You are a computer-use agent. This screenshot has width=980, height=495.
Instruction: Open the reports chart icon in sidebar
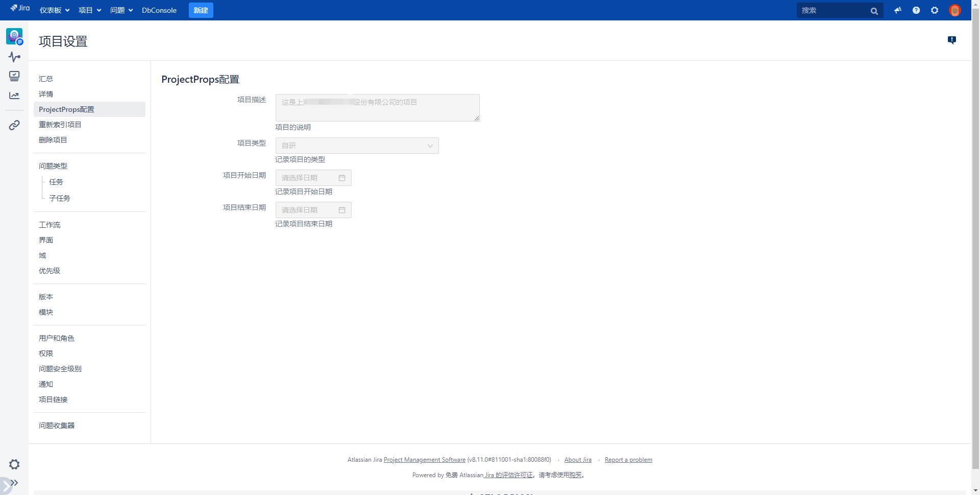pos(14,96)
